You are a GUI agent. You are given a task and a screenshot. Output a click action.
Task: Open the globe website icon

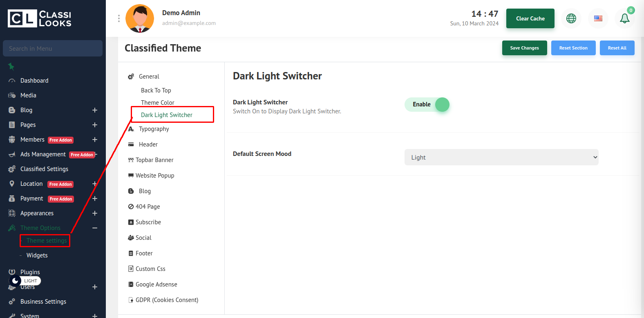tap(571, 18)
